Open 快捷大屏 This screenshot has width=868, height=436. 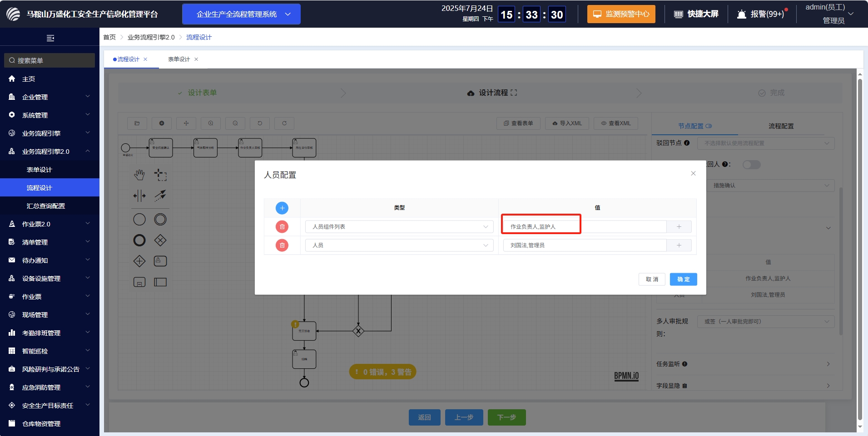click(x=696, y=14)
